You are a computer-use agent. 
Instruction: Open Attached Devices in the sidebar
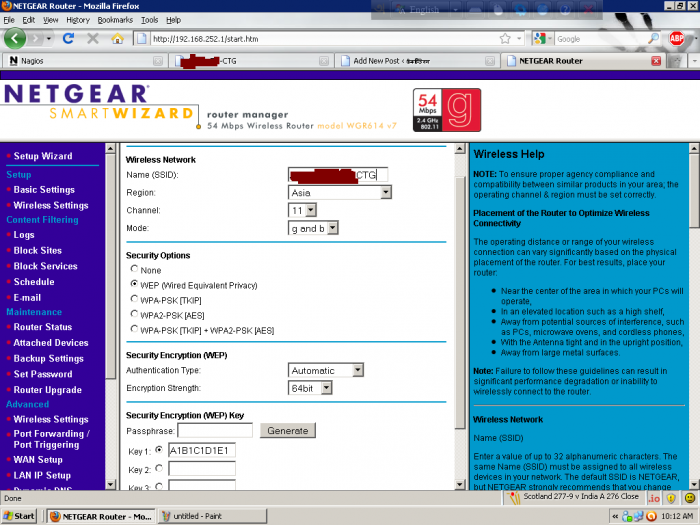pyautogui.click(x=51, y=343)
